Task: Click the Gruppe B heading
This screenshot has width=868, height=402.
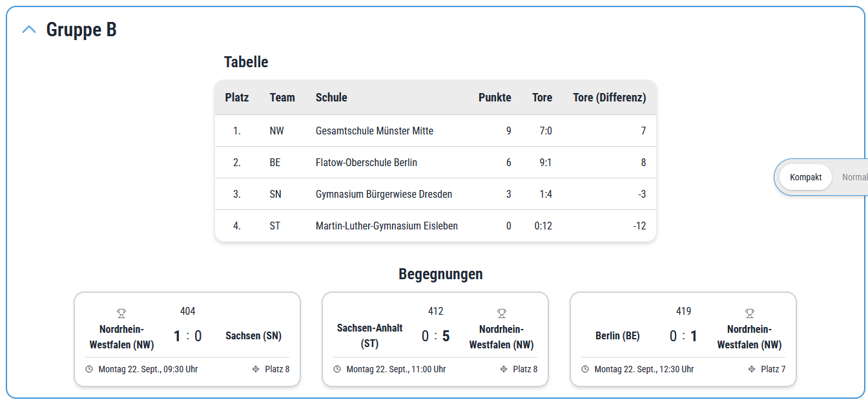Action: (x=81, y=30)
